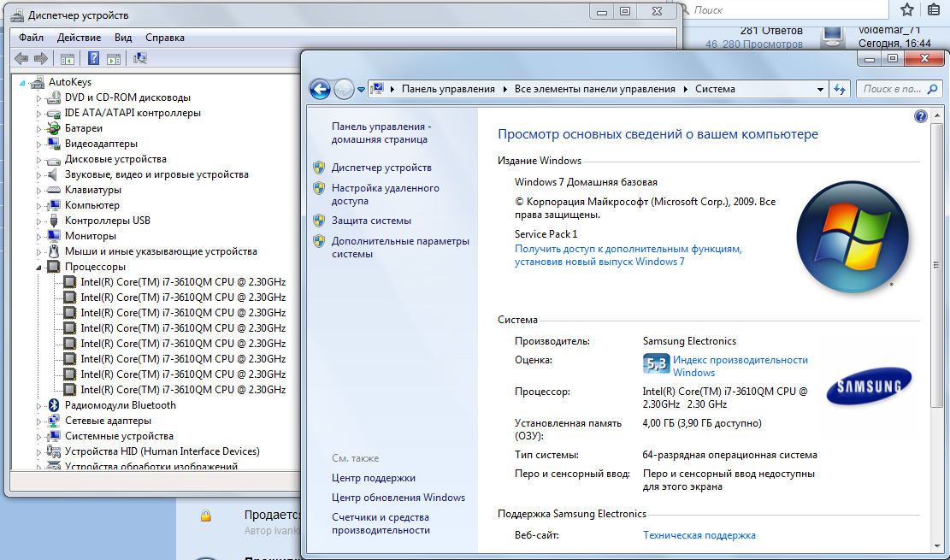Click the browser bookmark star icon
Viewport: 950px width, 560px height.
pyautogui.click(x=907, y=9)
